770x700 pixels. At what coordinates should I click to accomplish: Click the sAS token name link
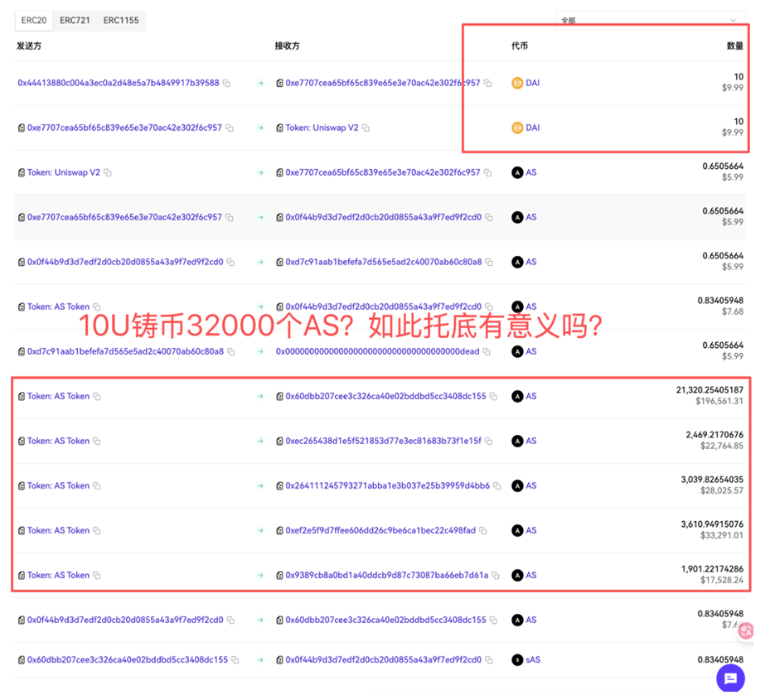coord(533,660)
